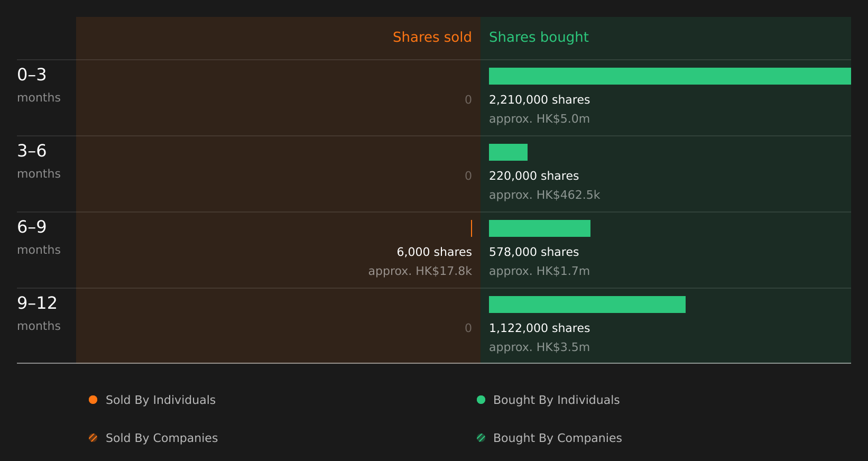Click the approx. HK$3.5m value
Image resolution: width=868 pixels, height=461 pixels.
[x=539, y=347]
